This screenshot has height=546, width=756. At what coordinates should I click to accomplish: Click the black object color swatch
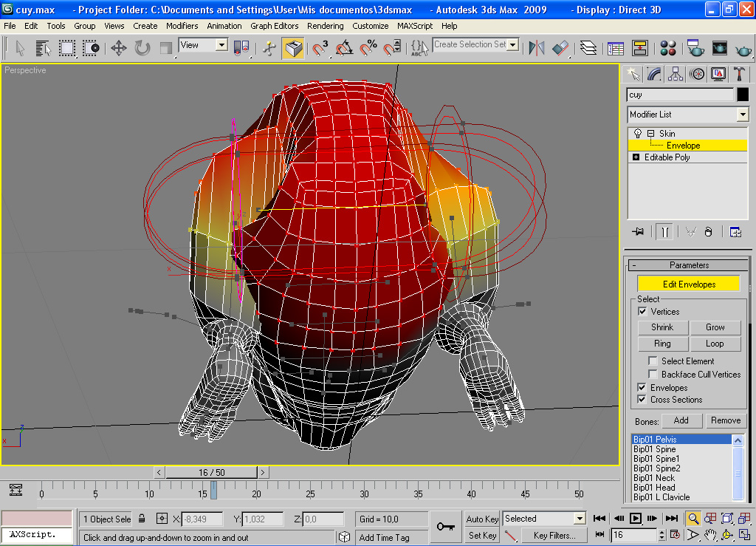(x=743, y=95)
